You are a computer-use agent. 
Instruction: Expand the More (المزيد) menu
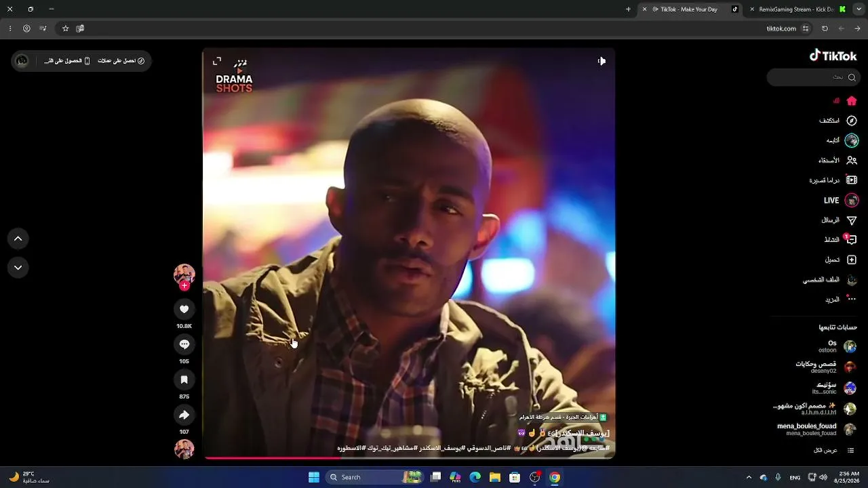(841, 300)
